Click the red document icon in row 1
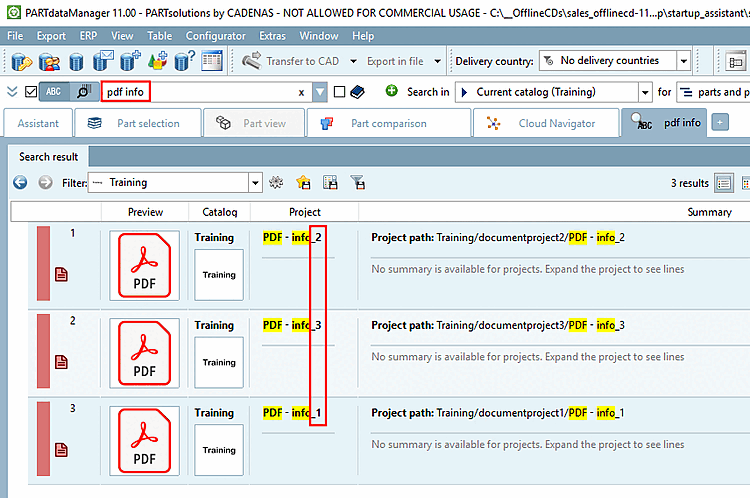Image resolution: width=750 pixels, height=498 pixels. (61, 274)
